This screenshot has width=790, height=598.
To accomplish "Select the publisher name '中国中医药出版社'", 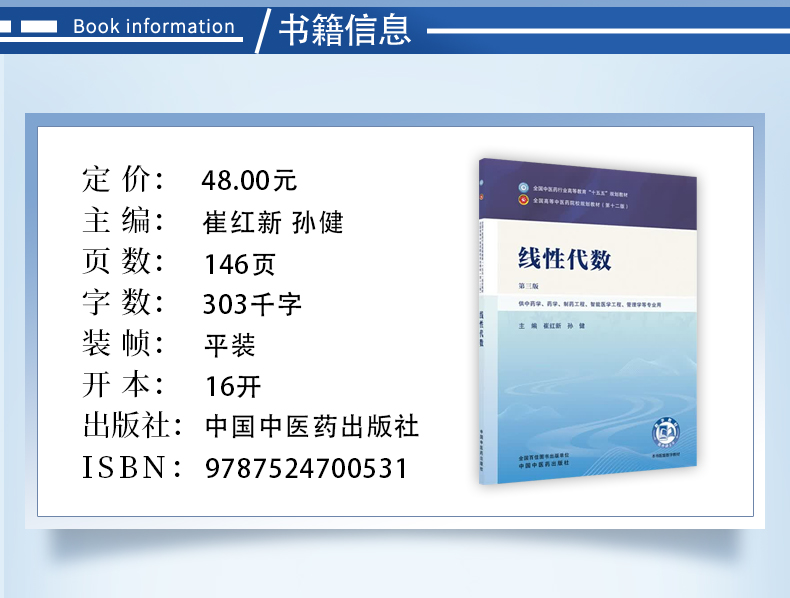I will click(312, 427).
